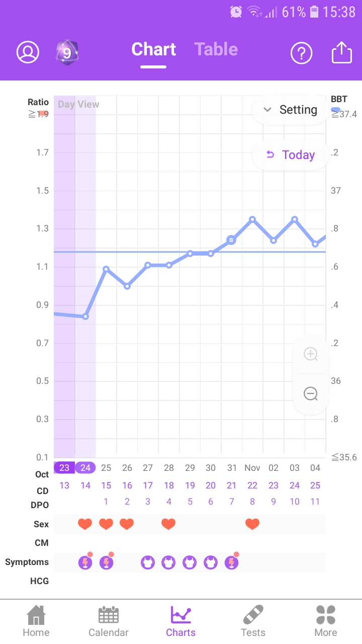Zoom in on the chart
The height and width of the screenshot is (644, 362).
[x=311, y=354]
